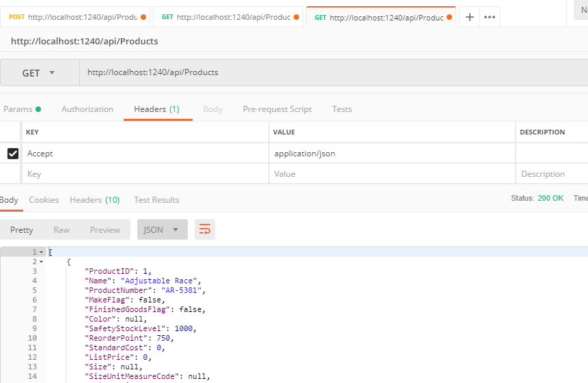Open the three-dots tab options menu
The width and height of the screenshot is (588, 383).
click(490, 17)
